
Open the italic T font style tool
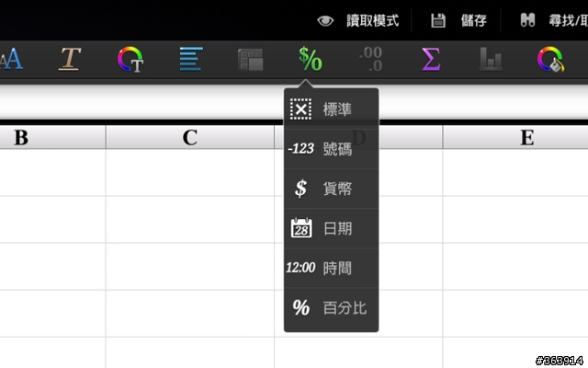70,59
